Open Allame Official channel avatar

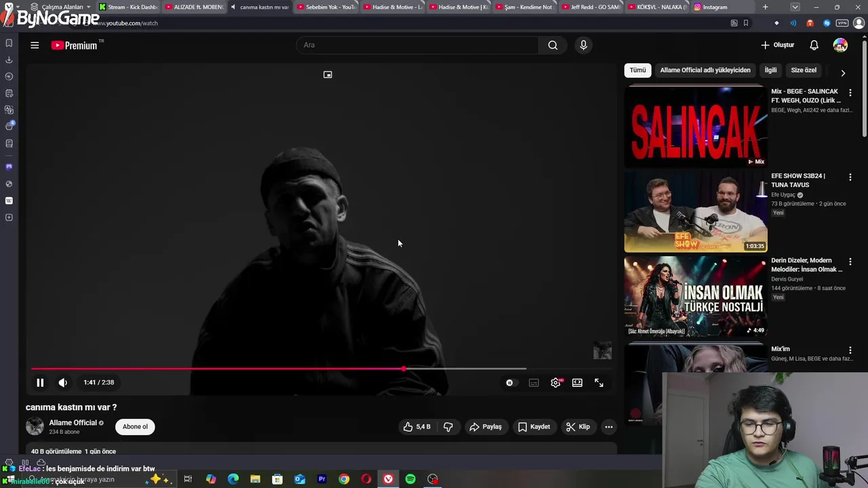35,426
